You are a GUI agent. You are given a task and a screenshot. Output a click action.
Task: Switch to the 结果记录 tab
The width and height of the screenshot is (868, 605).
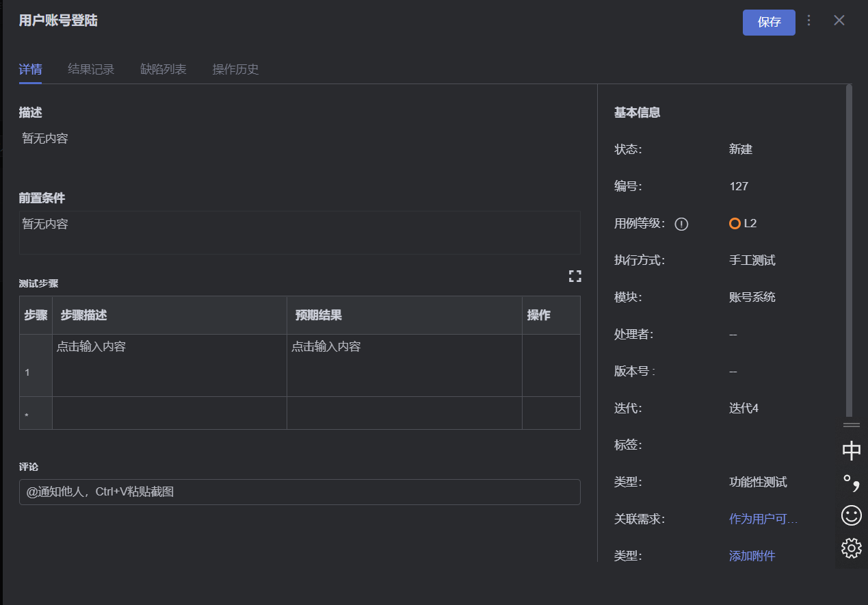point(91,69)
